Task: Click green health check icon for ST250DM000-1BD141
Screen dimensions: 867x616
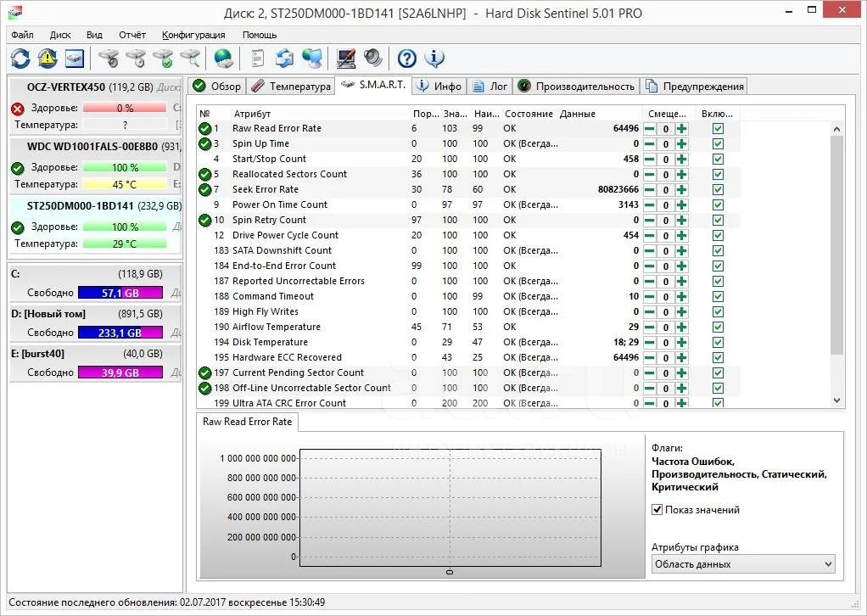Action: (x=18, y=227)
